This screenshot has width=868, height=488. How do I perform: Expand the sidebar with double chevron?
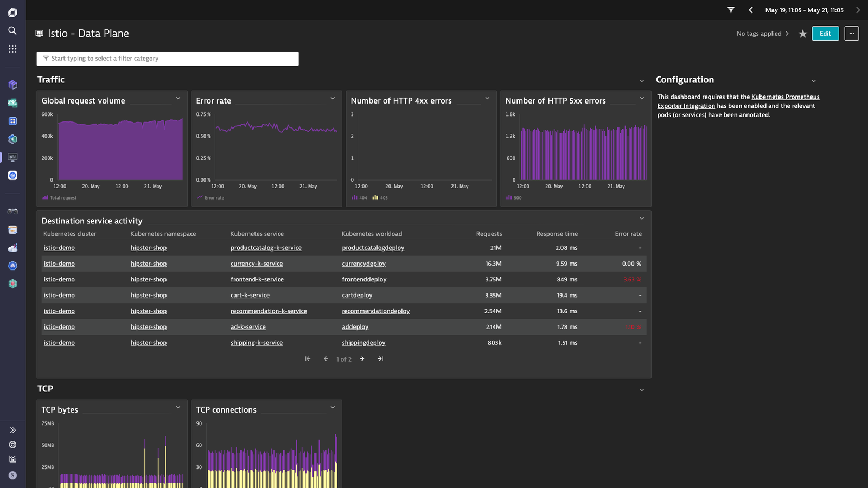point(12,430)
